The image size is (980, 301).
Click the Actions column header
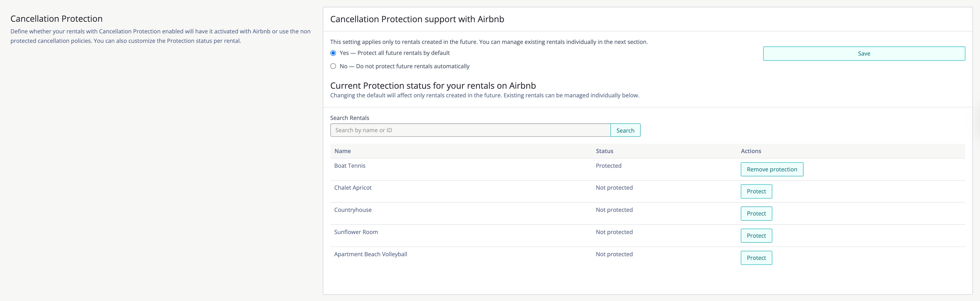[x=751, y=151]
